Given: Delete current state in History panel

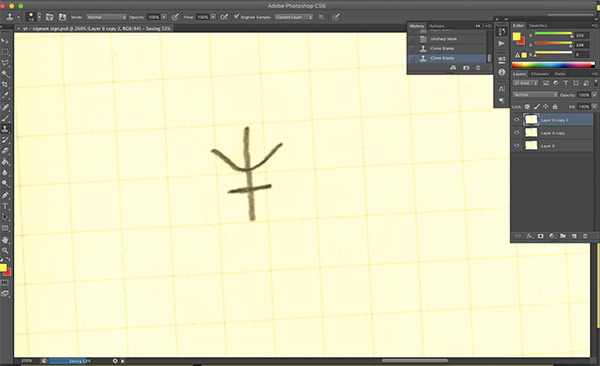Looking at the screenshot, I should click(x=478, y=68).
